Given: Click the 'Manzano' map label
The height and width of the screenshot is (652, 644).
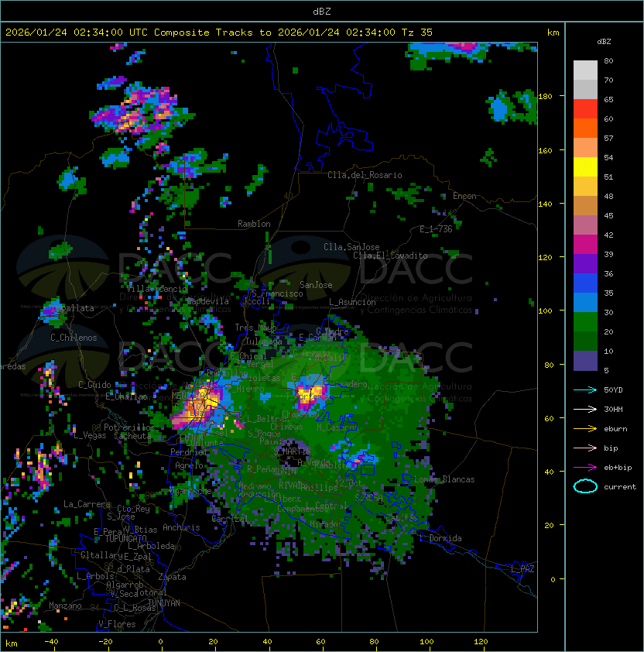Looking at the screenshot, I should click(65, 606).
